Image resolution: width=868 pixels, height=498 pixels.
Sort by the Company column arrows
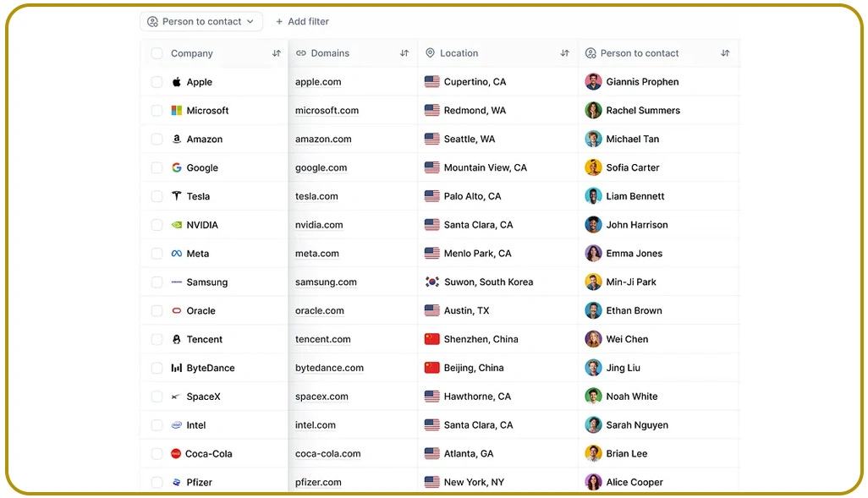277,53
